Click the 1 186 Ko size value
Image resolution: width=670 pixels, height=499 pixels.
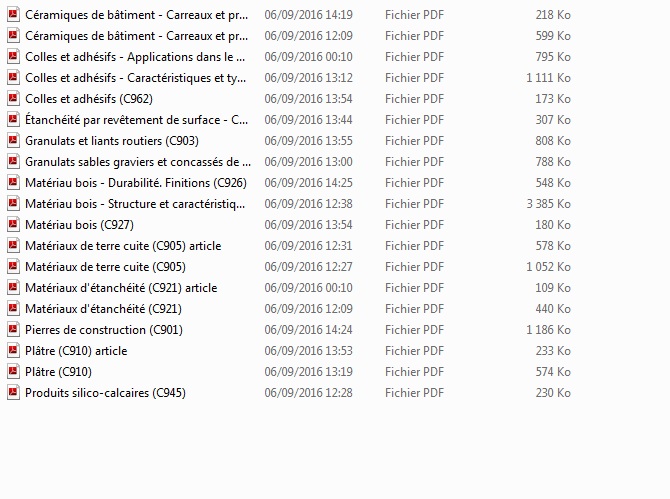[x=548, y=330]
